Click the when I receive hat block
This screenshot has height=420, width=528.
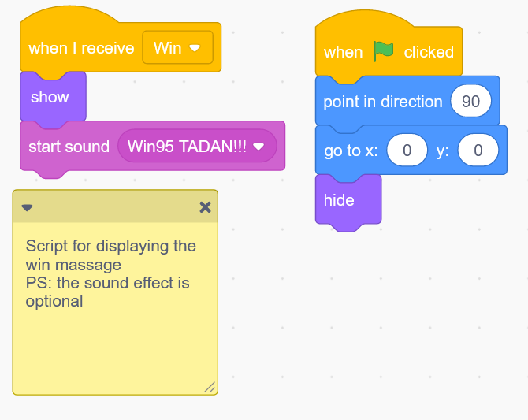(x=121, y=42)
